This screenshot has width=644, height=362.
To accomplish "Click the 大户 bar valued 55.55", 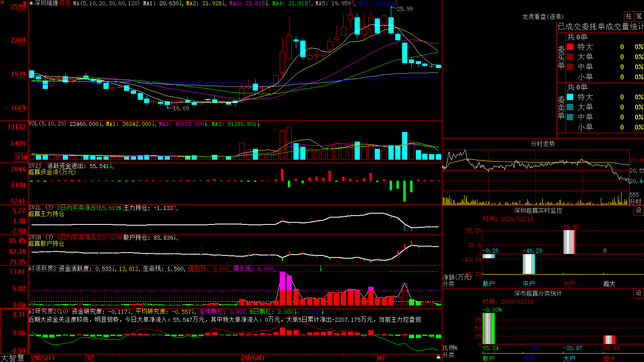I will click(x=569, y=242).
